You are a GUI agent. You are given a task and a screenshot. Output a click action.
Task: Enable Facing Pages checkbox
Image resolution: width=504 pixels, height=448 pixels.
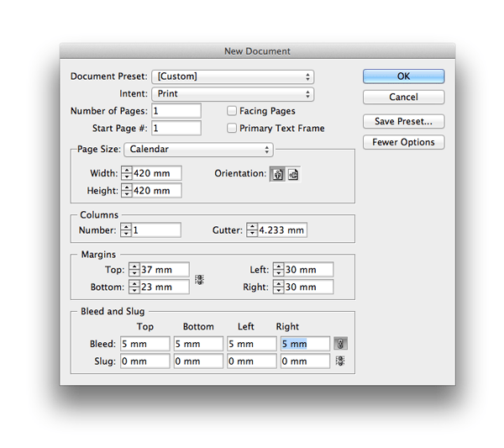tap(232, 111)
